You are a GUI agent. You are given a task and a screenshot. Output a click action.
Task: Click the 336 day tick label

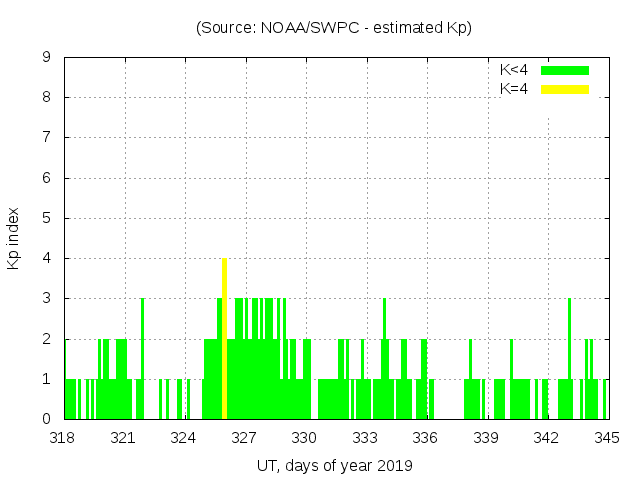(426, 437)
